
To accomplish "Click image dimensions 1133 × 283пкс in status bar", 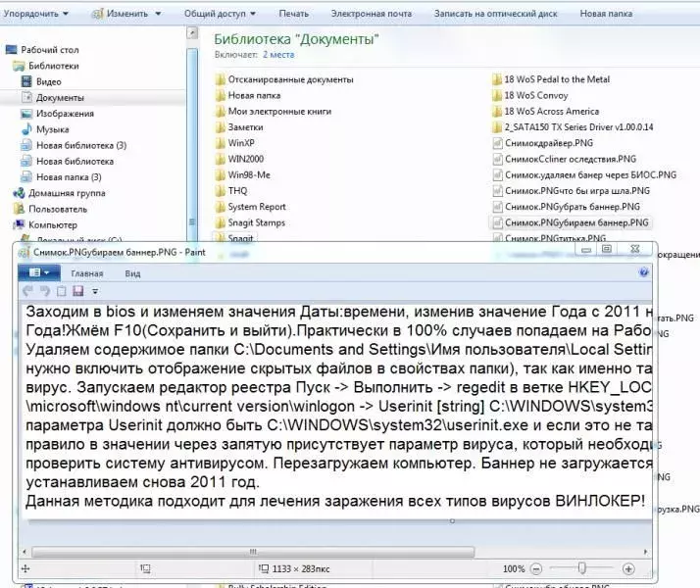I will pos(300,568).
